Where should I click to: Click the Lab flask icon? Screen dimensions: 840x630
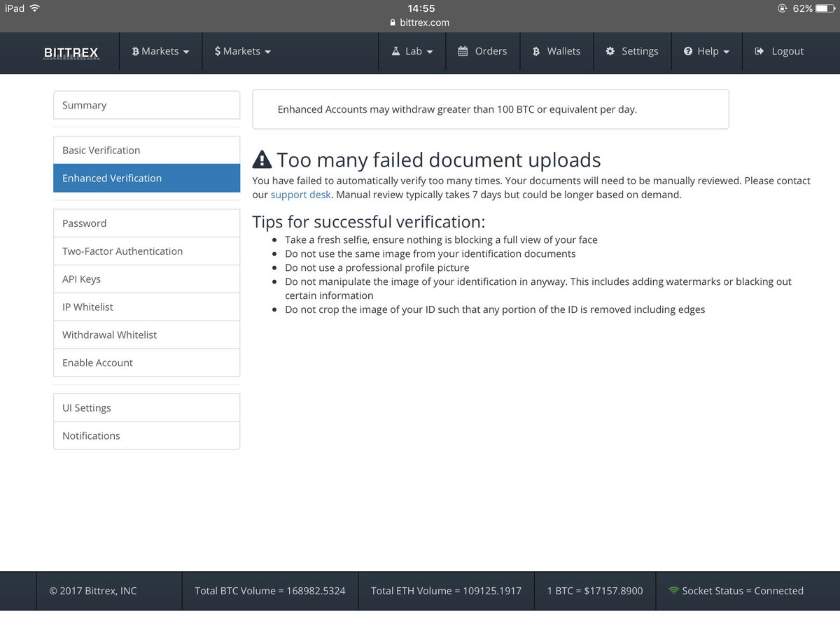395,51
